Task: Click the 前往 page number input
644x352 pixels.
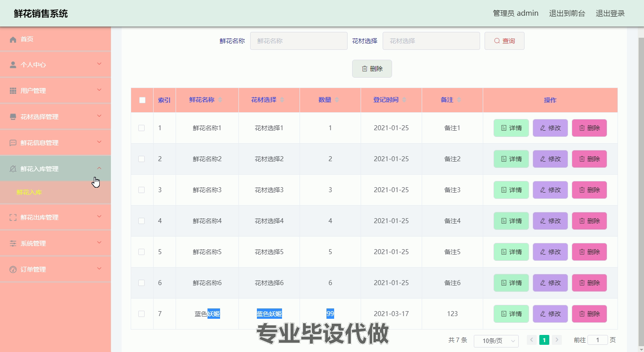Action: click(x=597, y=340)
